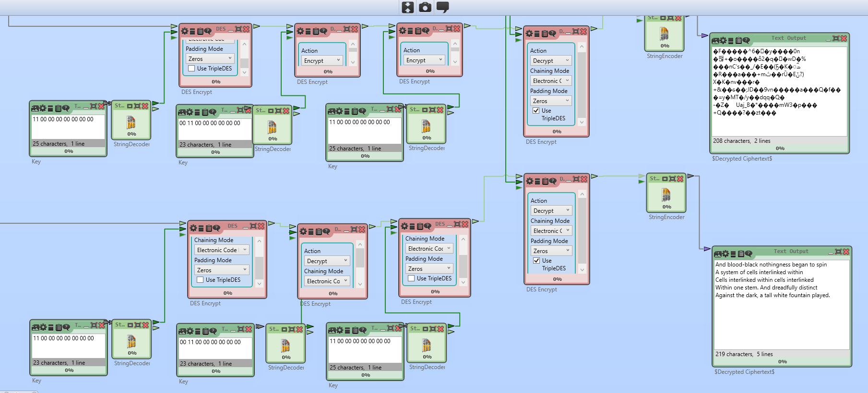Open Decrypt action dropdown in middle lower-chain DES
Image resolution: width=868 pixels, height=393 pixels.
click(327, 261)
